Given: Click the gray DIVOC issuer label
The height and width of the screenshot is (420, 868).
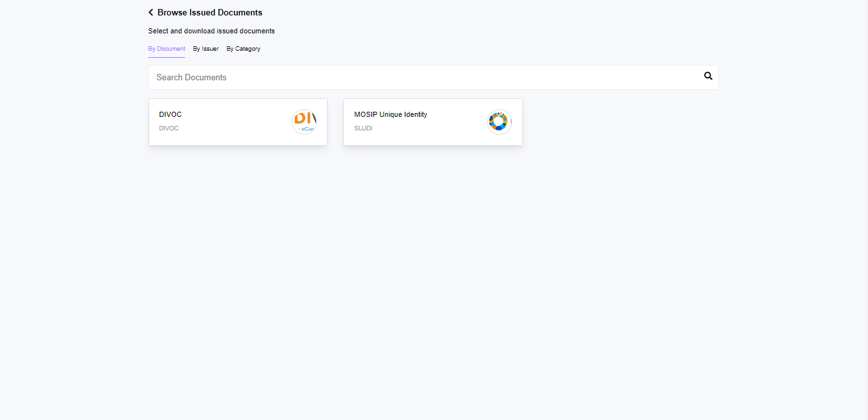Looking at the screenshot, I should (169, 128).
